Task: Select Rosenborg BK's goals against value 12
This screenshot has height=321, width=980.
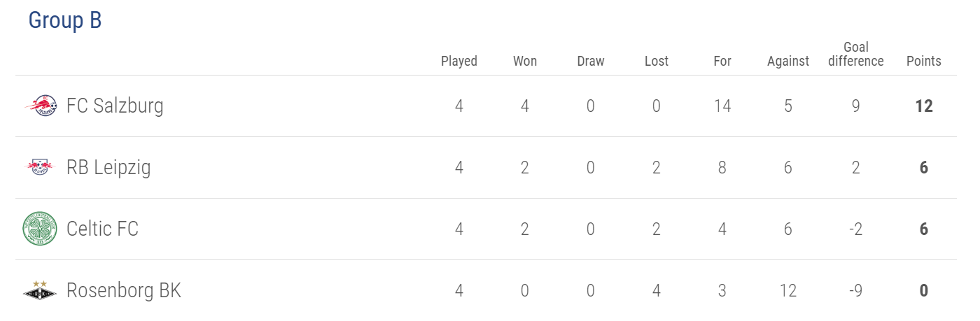Action: pyautogui.click(x=788, y=290)
